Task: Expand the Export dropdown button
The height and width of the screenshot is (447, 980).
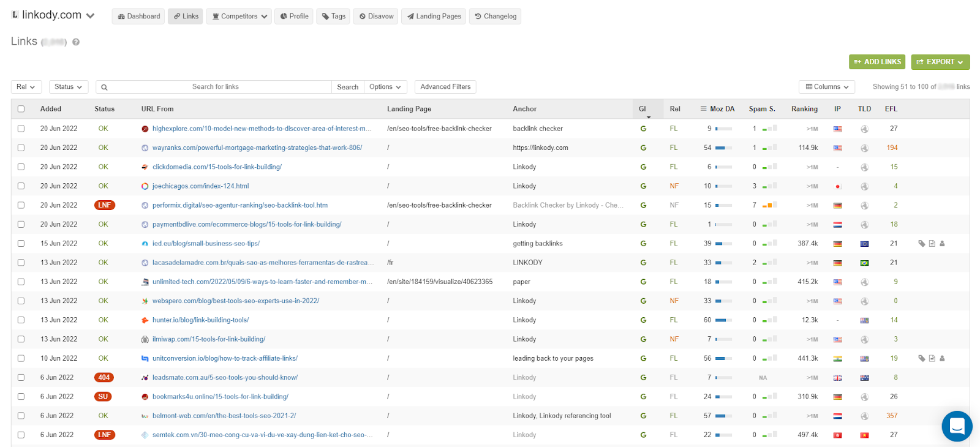Action: click(x=940, y=62)
